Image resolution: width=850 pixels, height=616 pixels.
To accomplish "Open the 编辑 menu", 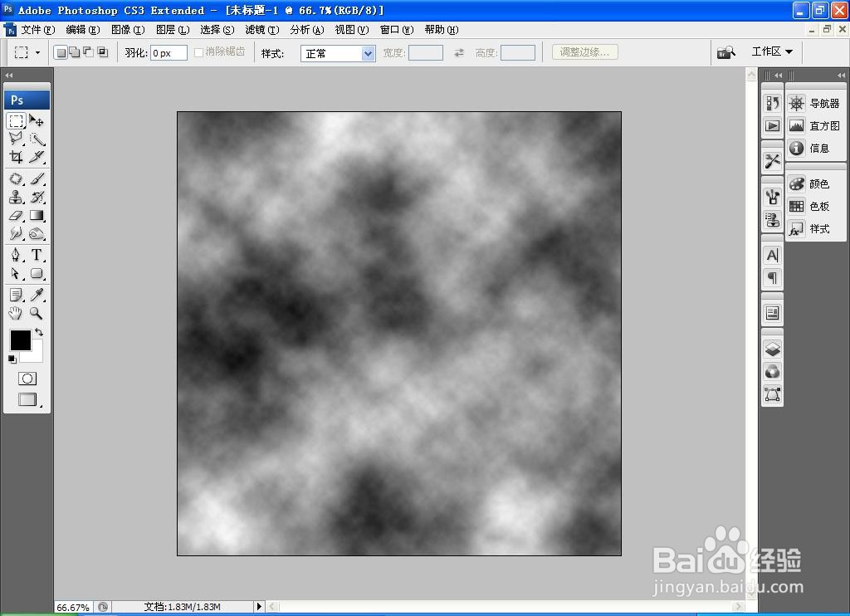I will (x=83, y=30).
